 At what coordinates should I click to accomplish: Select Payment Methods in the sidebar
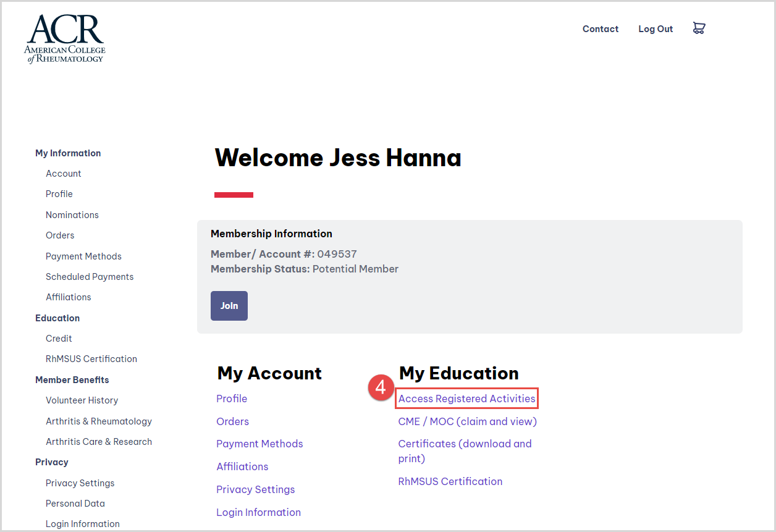click(83, 256)
